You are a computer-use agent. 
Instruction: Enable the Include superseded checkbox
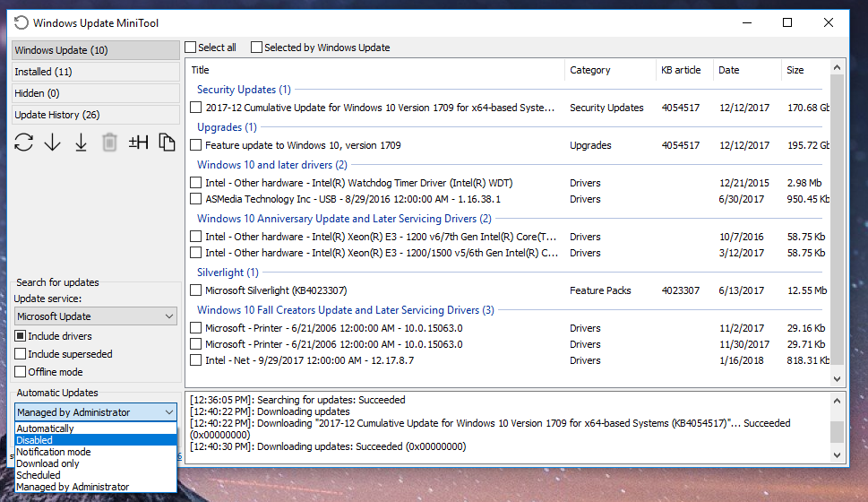pos(21,354)
